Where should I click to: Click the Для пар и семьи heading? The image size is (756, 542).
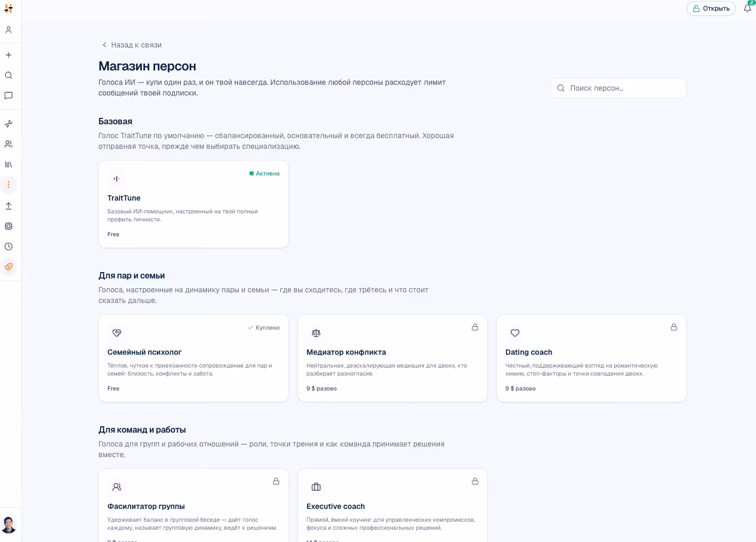pyautogui.click(x=132, y=276)
